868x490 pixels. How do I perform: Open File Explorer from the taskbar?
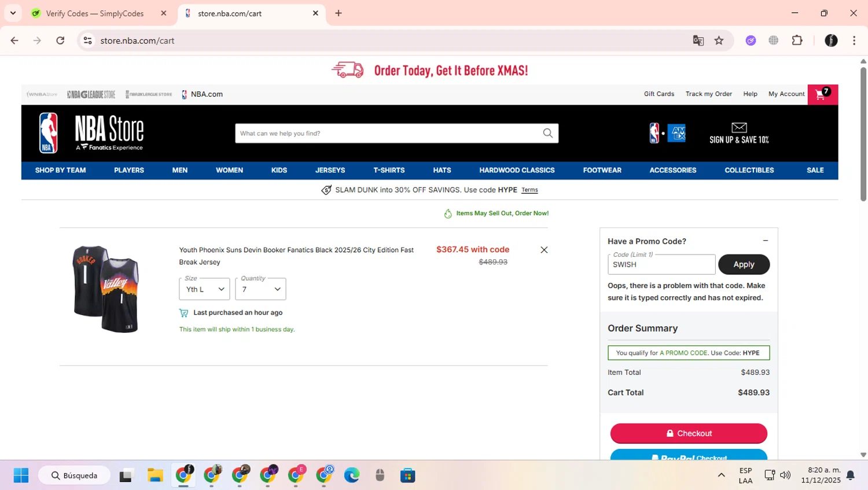tap(155, 476)
